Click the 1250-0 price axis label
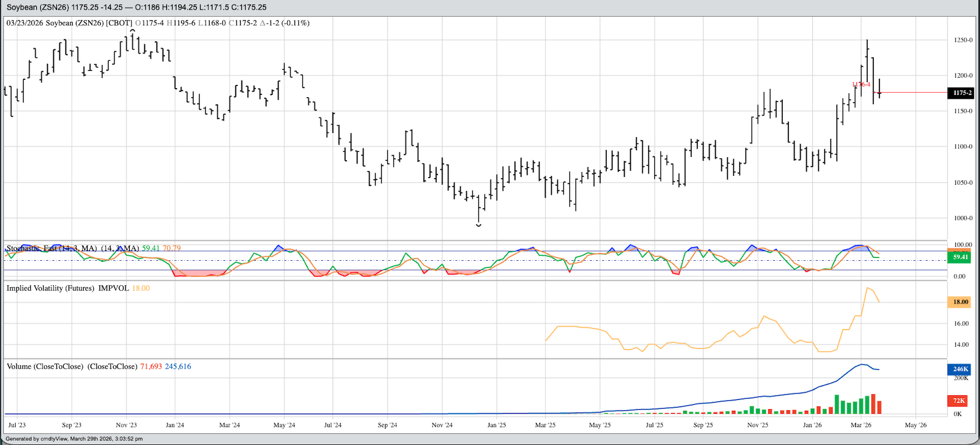 [963, 40]
